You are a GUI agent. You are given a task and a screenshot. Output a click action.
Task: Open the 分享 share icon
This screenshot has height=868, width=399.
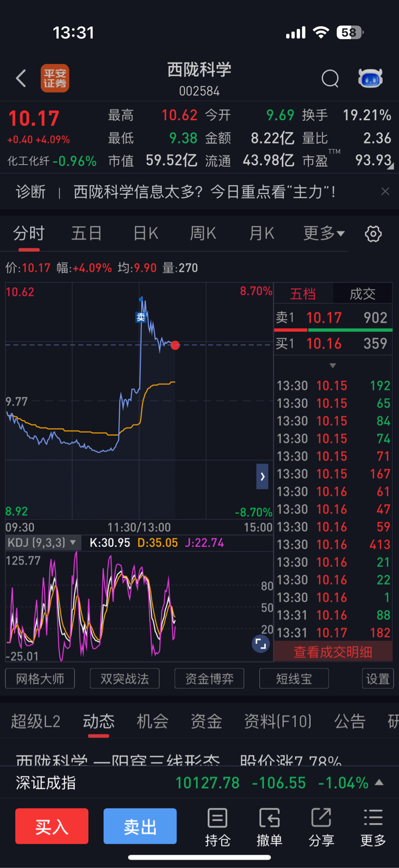tap(321, 827)
